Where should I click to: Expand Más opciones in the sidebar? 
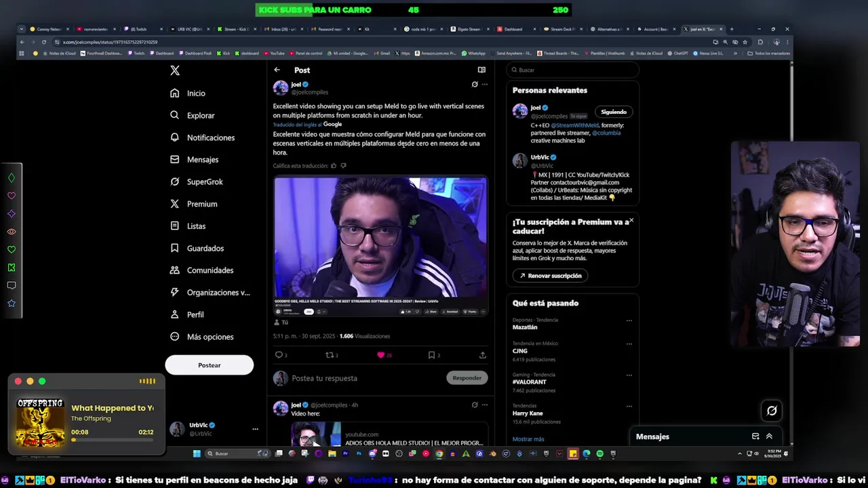[202, 337]
